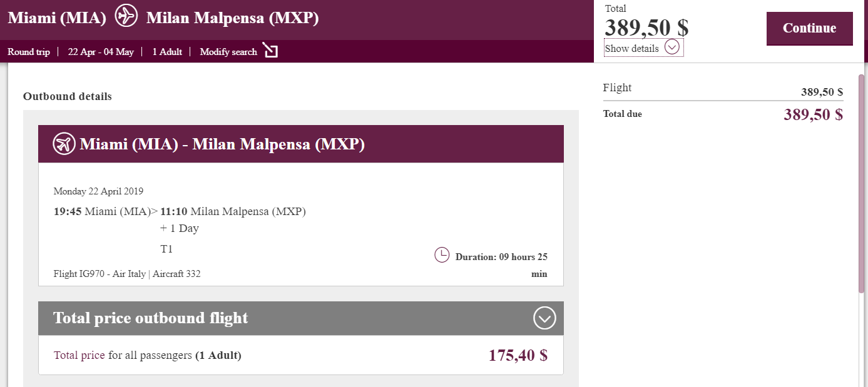The height and width of the screenshot is (387, 868).
Task: Click the Total price outbound flight heading text
Action: [x=151, y=318]
